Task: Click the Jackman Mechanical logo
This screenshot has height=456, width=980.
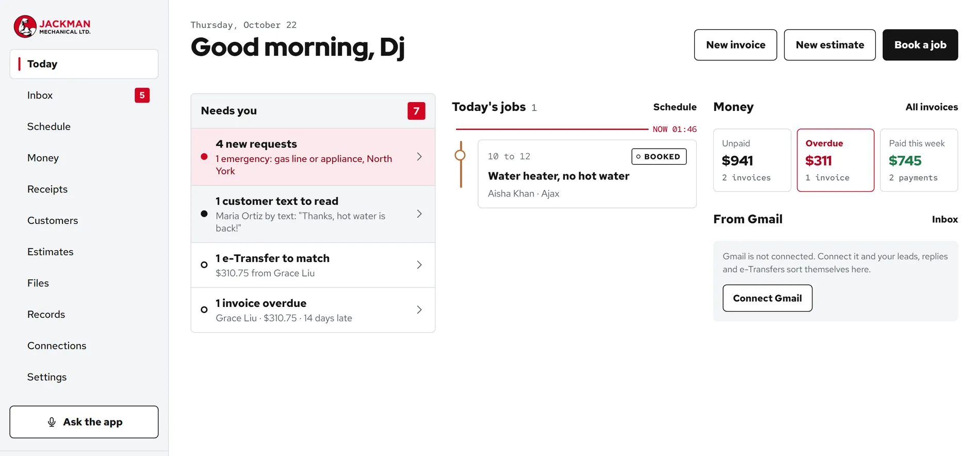Action: (x=52, y=26)
